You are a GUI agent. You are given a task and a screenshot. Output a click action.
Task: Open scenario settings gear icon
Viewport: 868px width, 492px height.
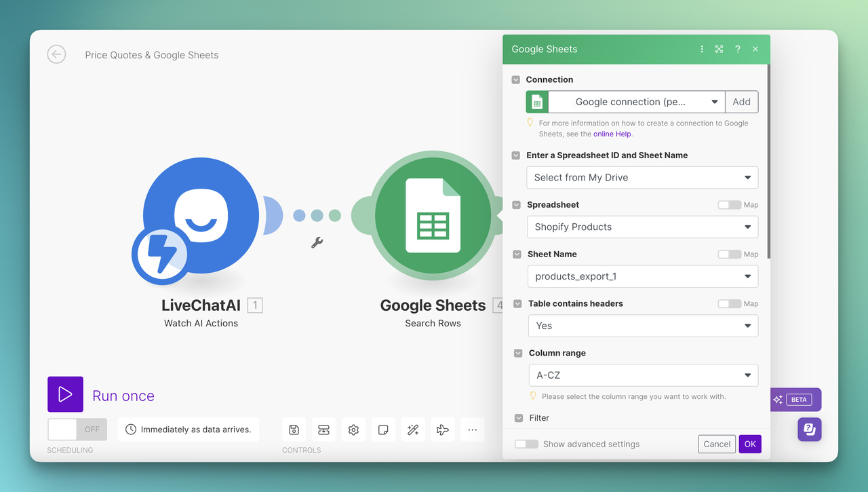[353, 430]
